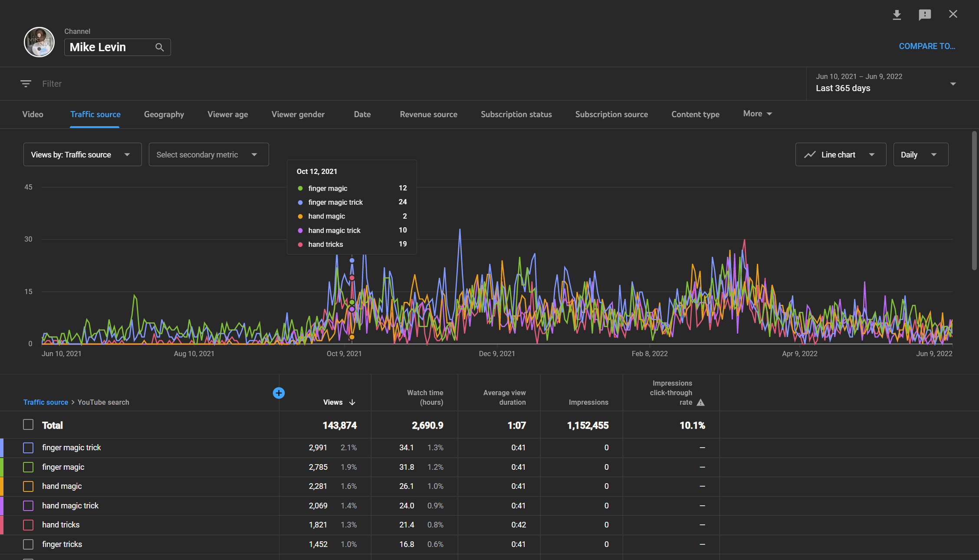Viewport: 979px width, 560px height.
Task: Click the finger tricks row label
Action: click(62, 544)
